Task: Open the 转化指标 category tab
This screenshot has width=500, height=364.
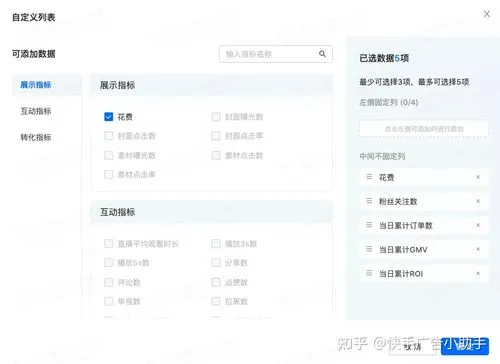Action: (36, 137)
